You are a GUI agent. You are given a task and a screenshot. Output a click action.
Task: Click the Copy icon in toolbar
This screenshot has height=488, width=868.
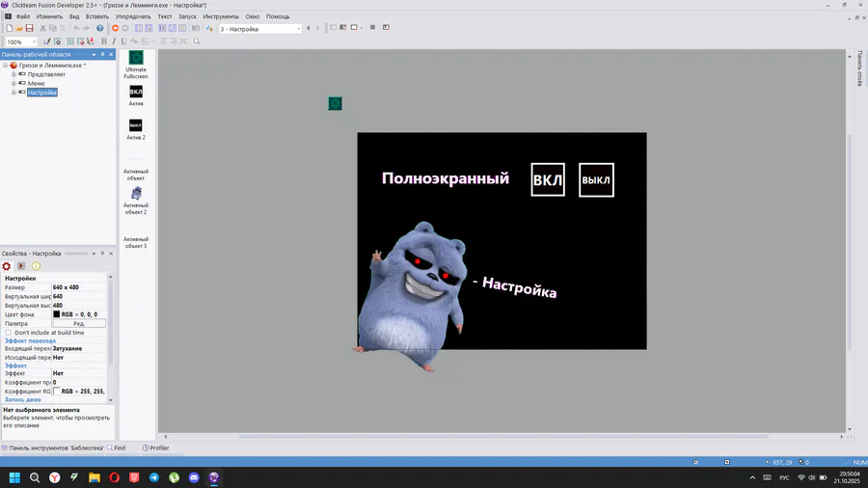click(53, 28)
